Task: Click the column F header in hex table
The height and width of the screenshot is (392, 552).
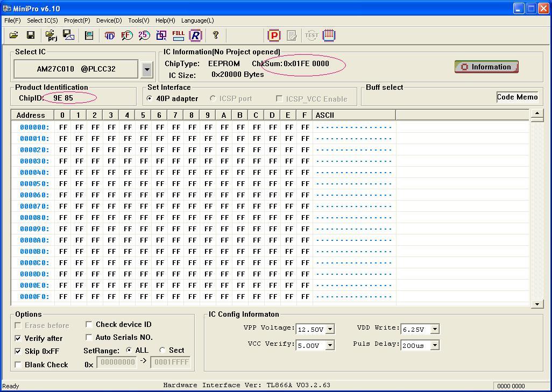Action: click(x=305, y=115)
